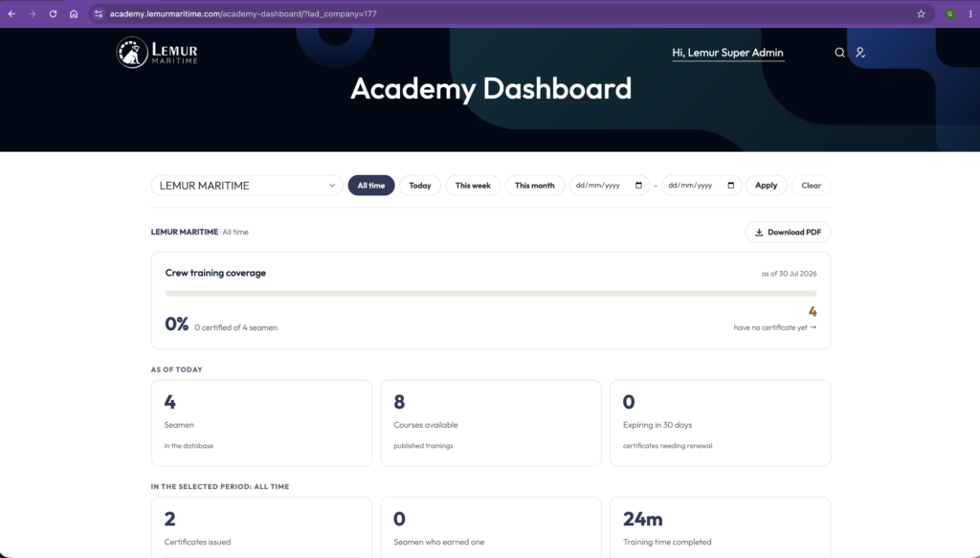Bookmark this page with star icon
The width and height of the screenshot is (980, 558).
click(x=921, y=13)
